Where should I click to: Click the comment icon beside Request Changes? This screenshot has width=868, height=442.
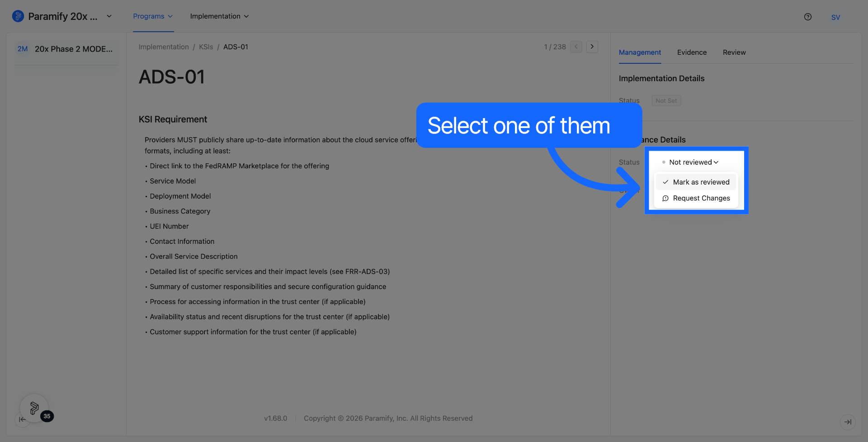[665, 198]
